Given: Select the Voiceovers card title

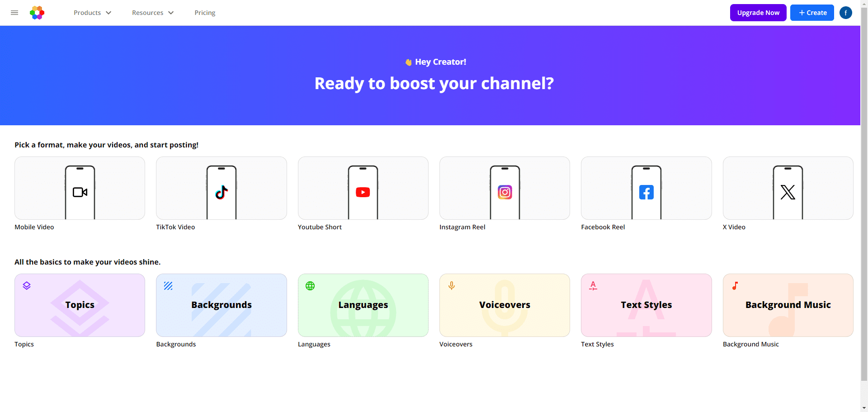Looking at the screenshot, I should (x=505, y=305).
